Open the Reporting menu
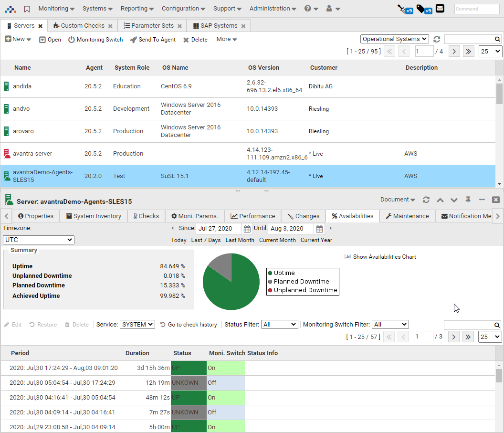Image resolution: width=504 pixels, height=433 pixels. click(137, 9)
